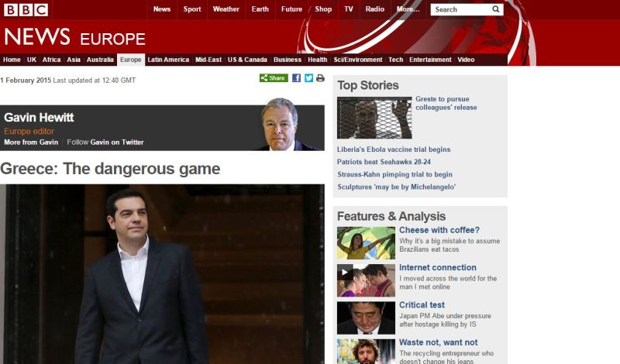
Task: Open News in top bar
Action: tap(162, 9)
